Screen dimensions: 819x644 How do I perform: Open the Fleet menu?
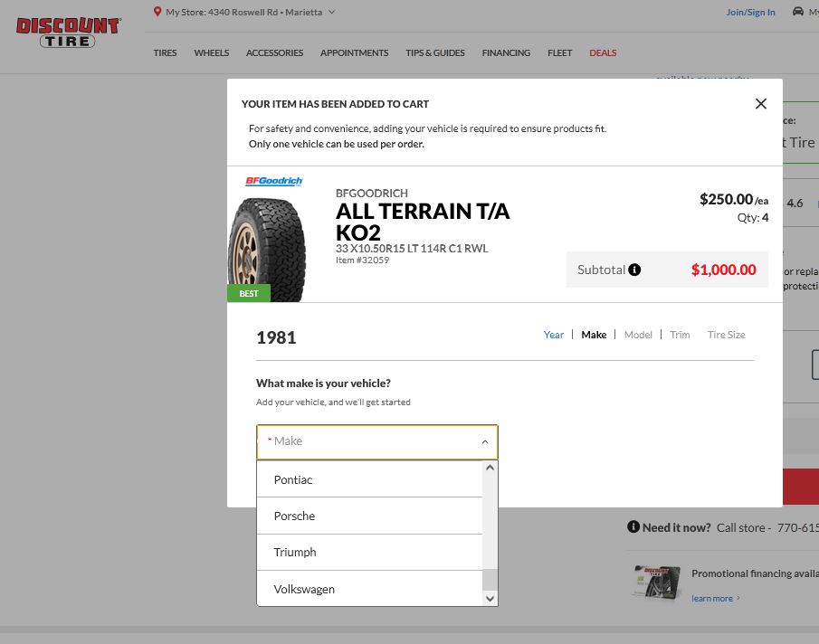pyautogui.click(x=560, y=52)
